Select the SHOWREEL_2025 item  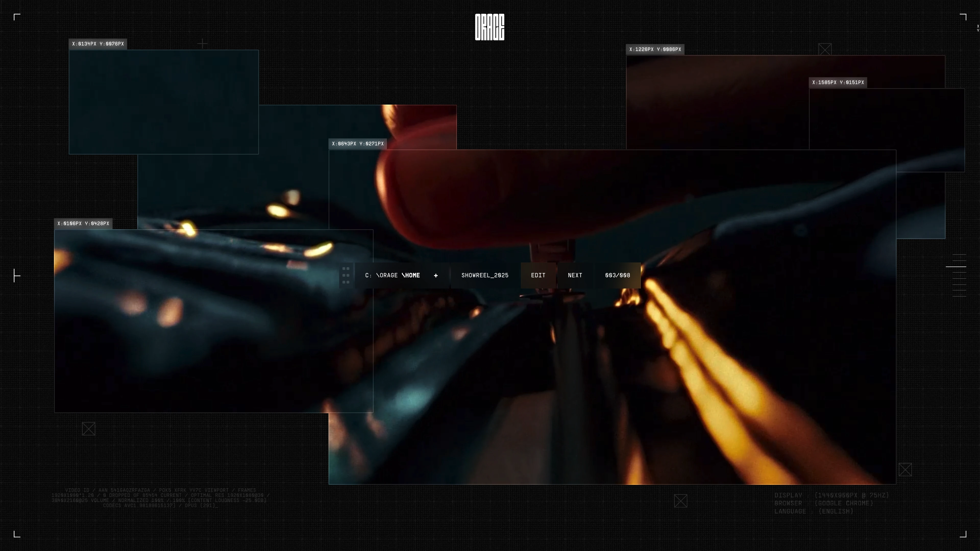coord(485,275)
